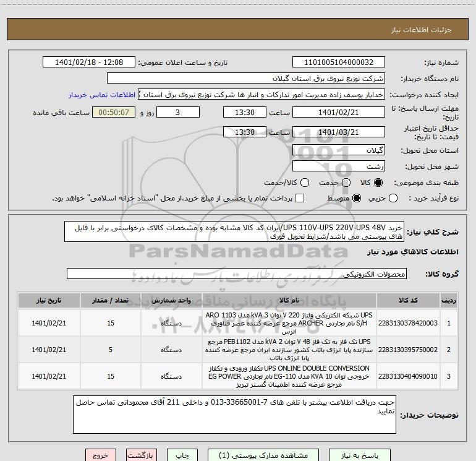Click the remaining time counter 00:50:07
The height and width of the screenshot is (461, 476).
[x=114, y=112]
